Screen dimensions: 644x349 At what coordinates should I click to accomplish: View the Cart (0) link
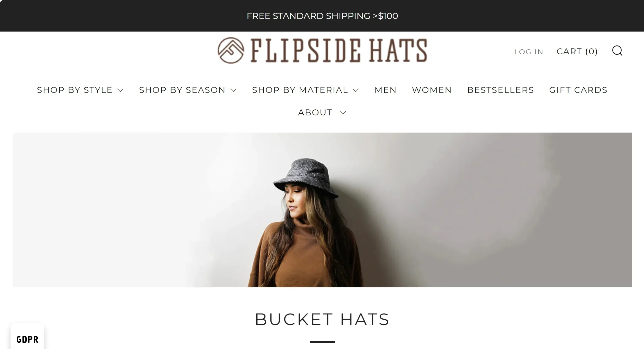point(577,51)
